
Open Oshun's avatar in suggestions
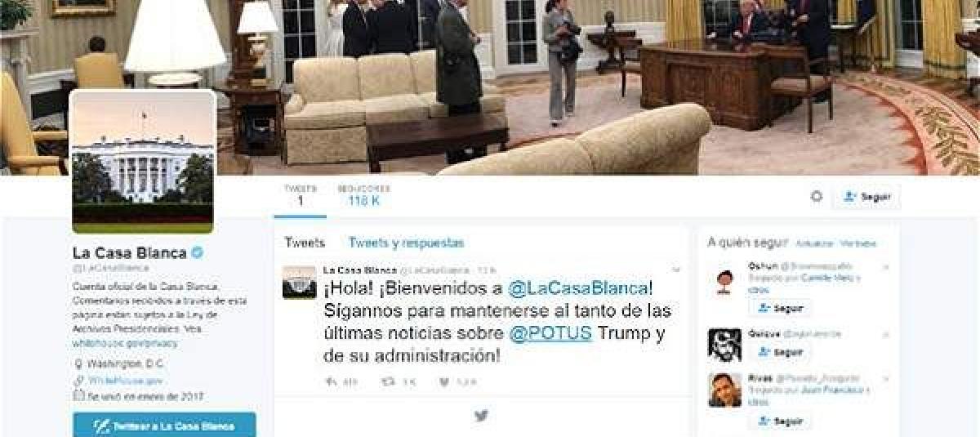pyautogui.click(x=724, y=282)
